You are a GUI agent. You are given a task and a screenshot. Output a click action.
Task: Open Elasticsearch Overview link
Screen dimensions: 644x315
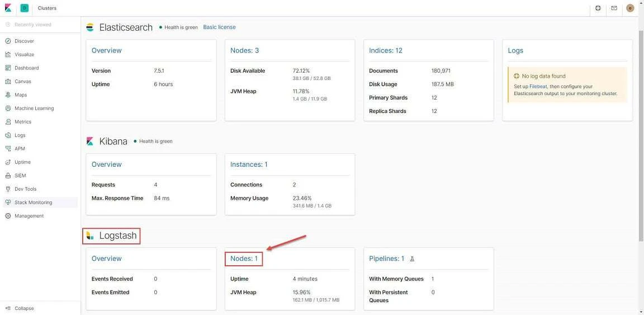[x=106, y=50]
